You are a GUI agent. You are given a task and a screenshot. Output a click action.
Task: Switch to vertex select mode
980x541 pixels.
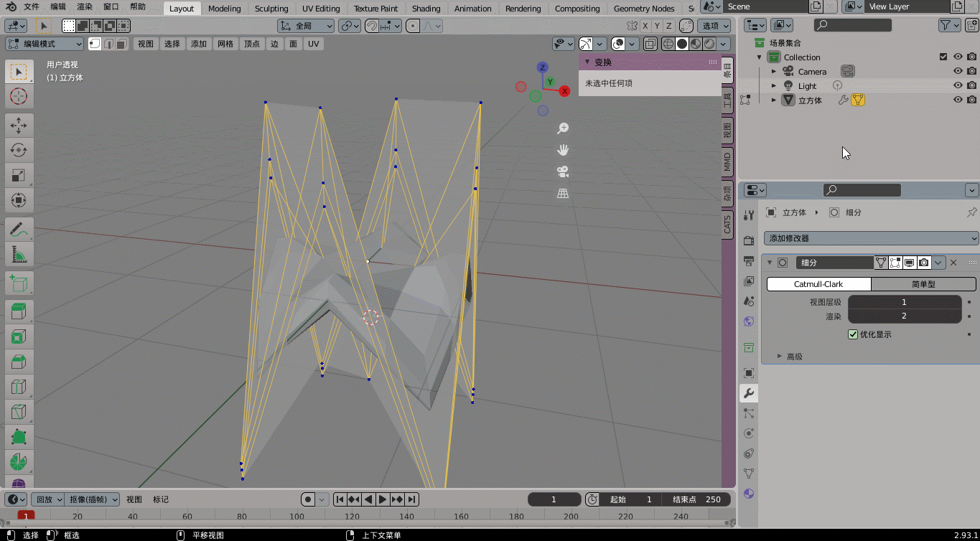click(x=95, y=44)
